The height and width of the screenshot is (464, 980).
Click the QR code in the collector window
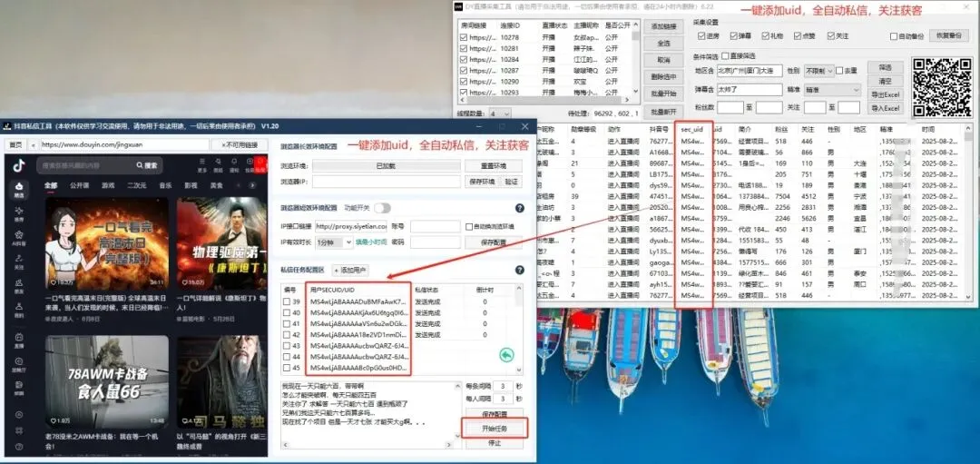click(x=942, y=87)
